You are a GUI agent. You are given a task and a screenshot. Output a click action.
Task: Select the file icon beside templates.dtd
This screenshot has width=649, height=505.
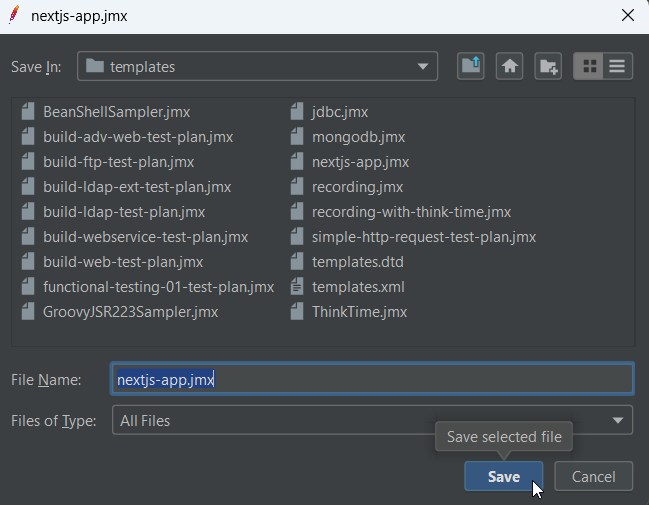(297, 262)
